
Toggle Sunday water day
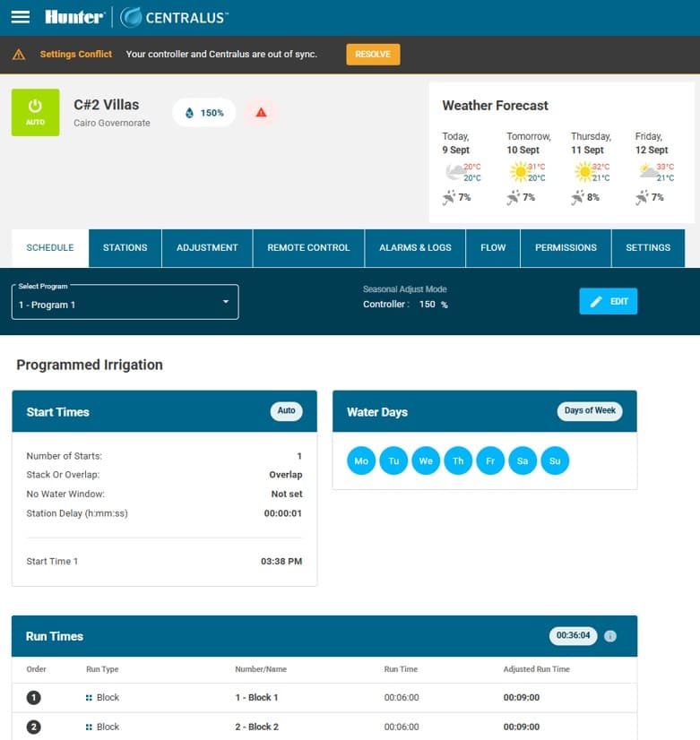pyautogui.click(x=555, y=461)
